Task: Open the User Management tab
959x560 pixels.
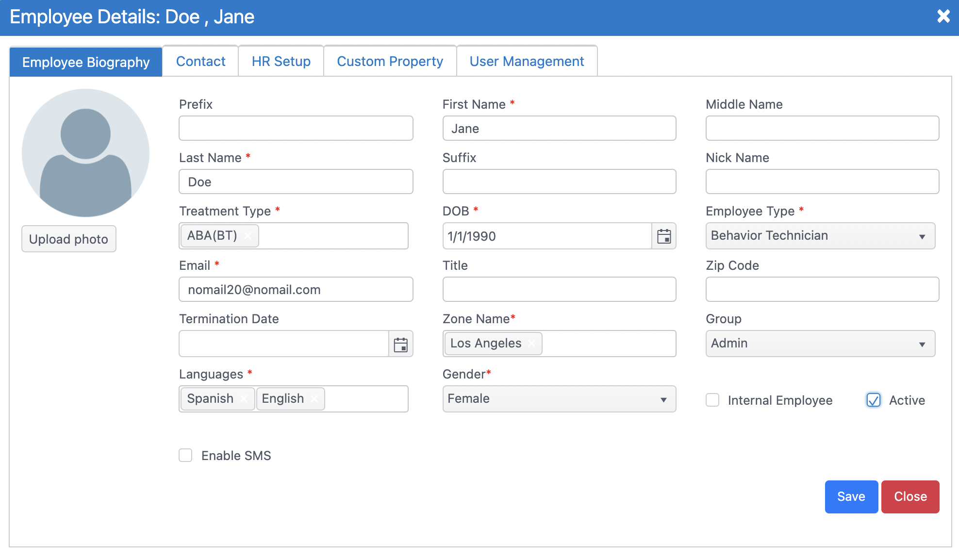Action: (x=527, y=62)
